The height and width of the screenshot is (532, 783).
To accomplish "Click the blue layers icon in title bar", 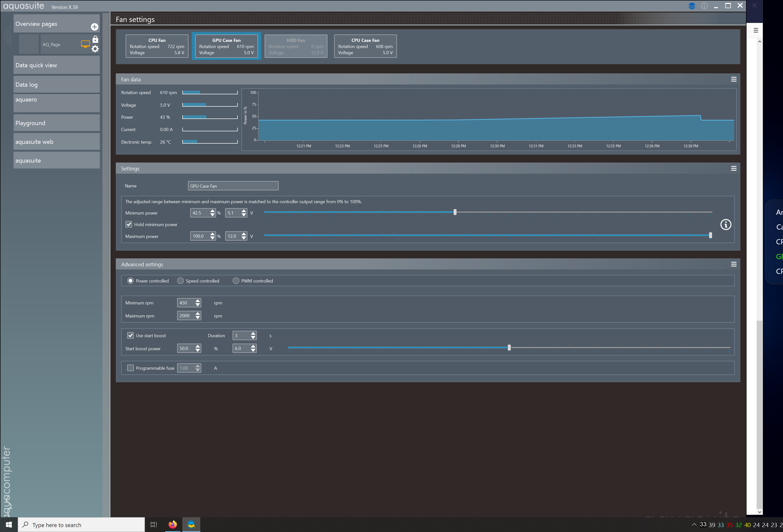I will [x=692, y=6].
